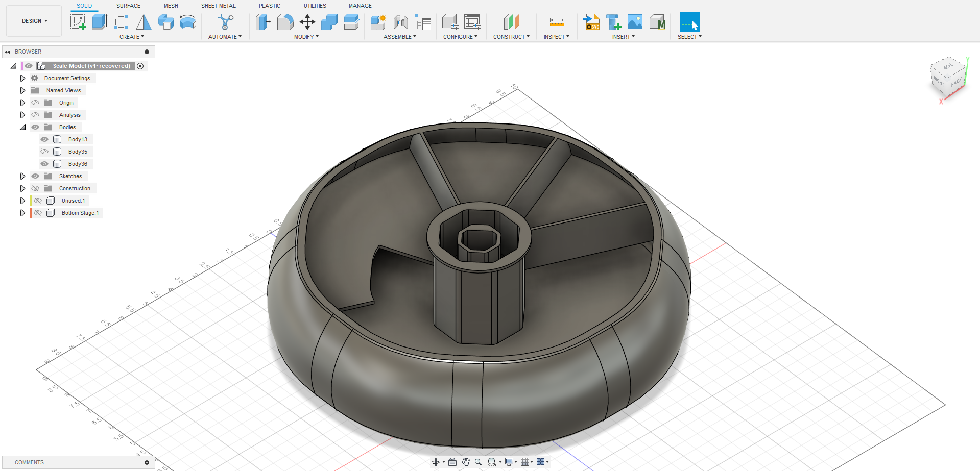
Task: Show the Unused:1 component
Action: pyautogui.click(x=38, y=201)
